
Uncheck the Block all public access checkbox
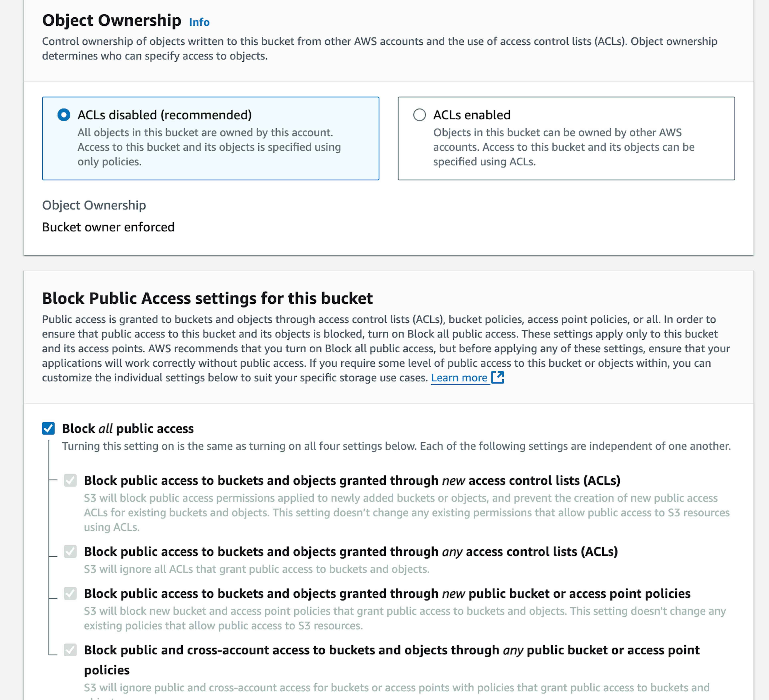pyautogui.click(x=48, y=428)
